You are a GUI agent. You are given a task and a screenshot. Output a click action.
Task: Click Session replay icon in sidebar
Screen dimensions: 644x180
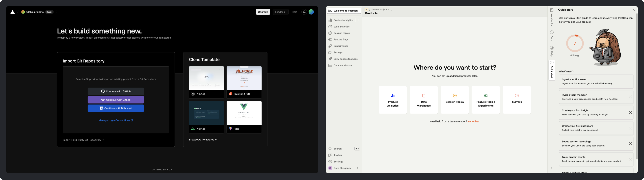tap(330, 33)
